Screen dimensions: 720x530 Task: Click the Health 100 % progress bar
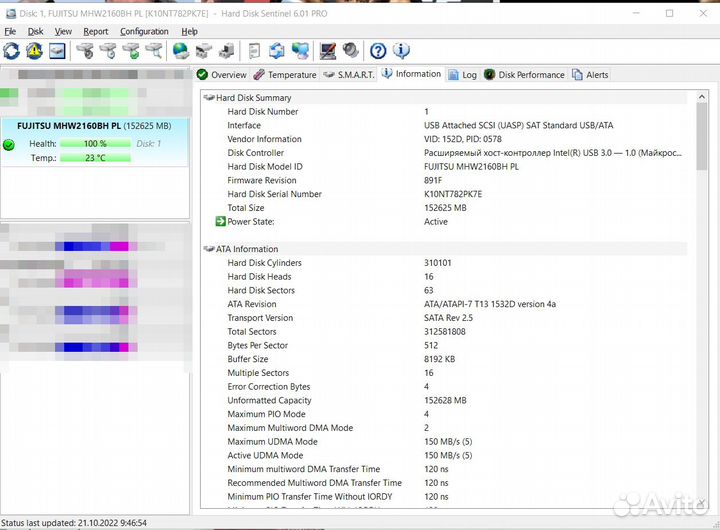pos(95,144)
